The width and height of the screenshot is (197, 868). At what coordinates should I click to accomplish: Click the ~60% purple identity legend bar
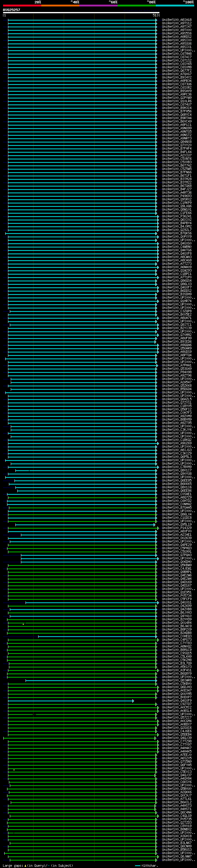click(99, 6)
